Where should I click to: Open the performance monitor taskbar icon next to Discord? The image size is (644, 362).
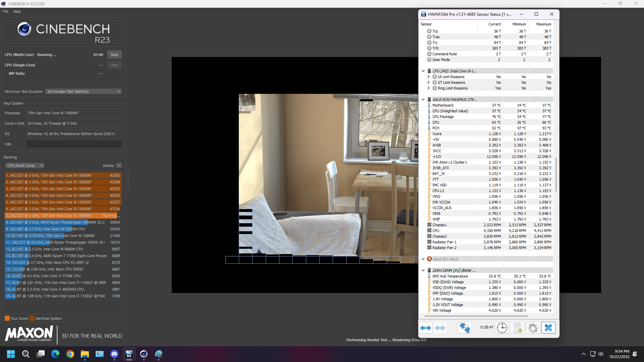coord(100,354)
